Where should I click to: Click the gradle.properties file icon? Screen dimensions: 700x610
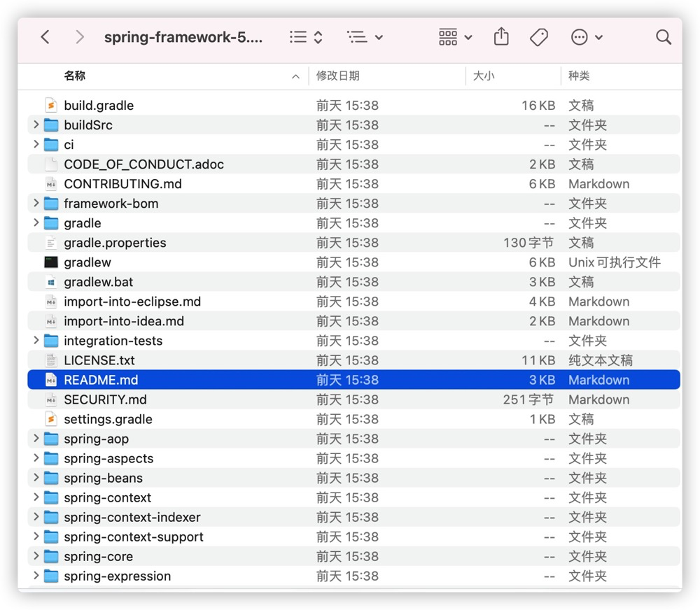(51, 243)
